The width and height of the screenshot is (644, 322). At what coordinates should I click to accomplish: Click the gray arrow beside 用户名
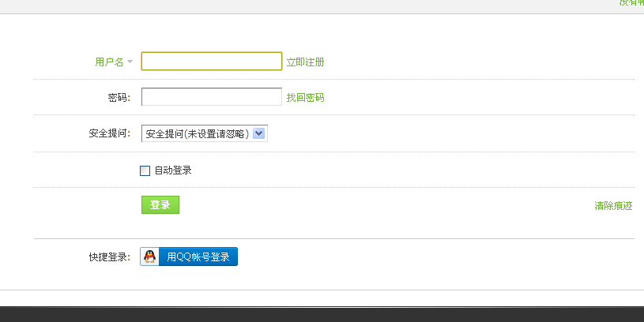click(x=130, y=62)
